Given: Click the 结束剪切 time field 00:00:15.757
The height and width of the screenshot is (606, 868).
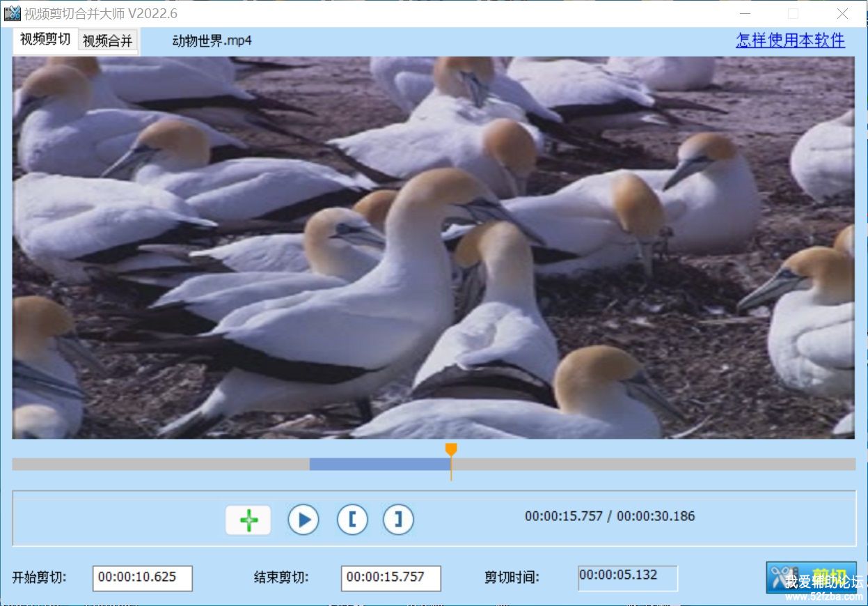Looking at the screenshot, I should coord(391,578).
